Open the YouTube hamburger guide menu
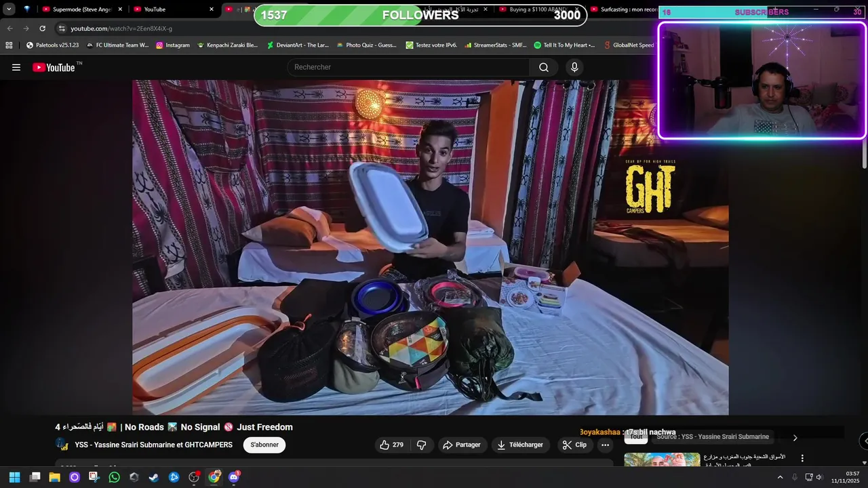The width and height of the screenshot is (868, 488). 16,67
